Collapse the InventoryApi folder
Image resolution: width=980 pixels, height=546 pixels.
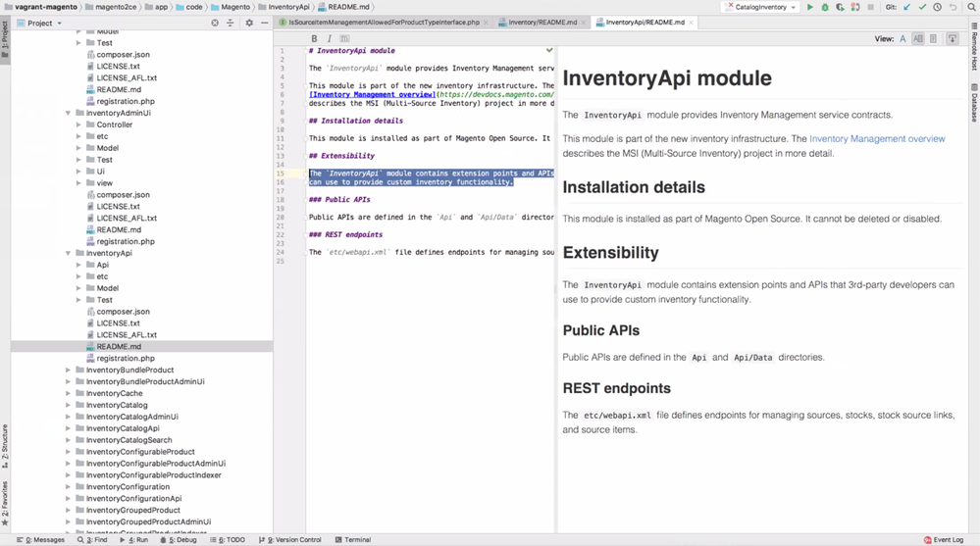click(x=69, y=253)
